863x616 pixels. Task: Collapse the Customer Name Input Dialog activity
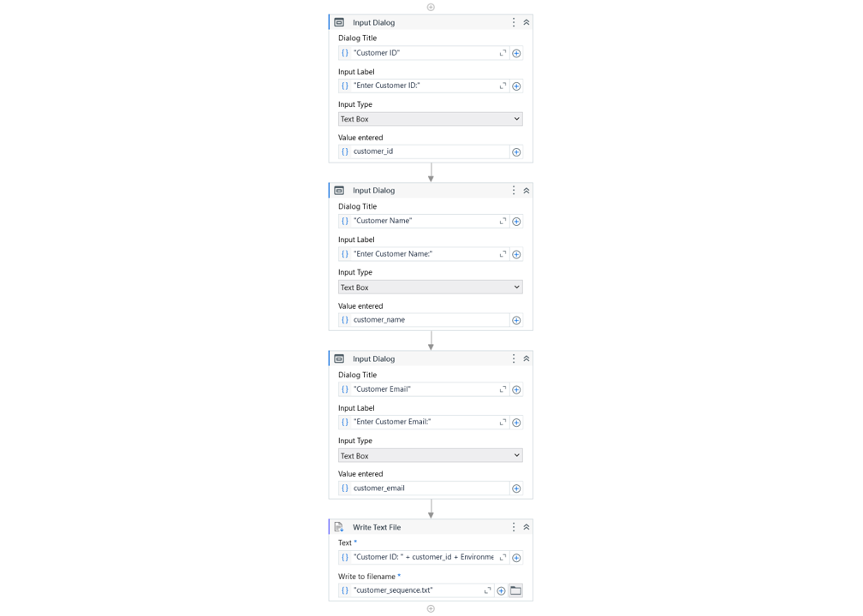(527, 190)
